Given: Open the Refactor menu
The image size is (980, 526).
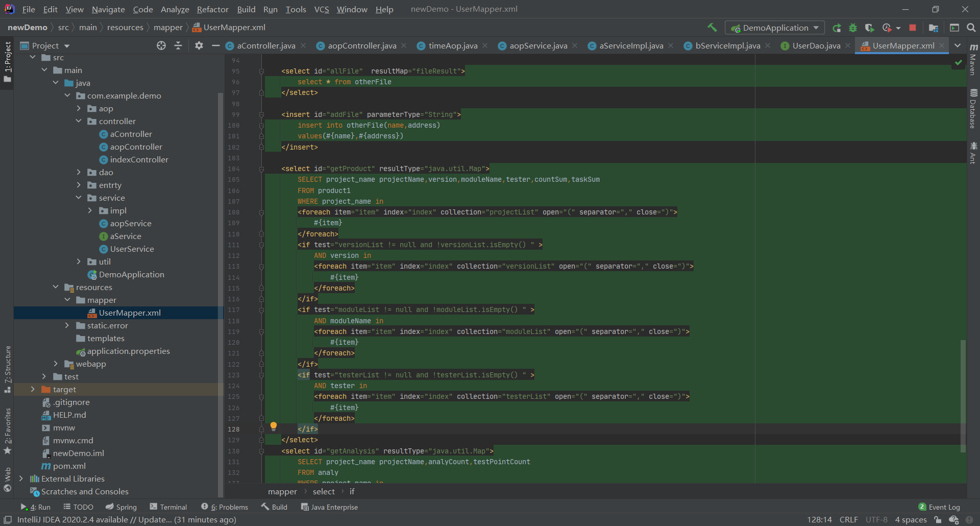Looking at the screenshot, I should click(x=212, y=9).
